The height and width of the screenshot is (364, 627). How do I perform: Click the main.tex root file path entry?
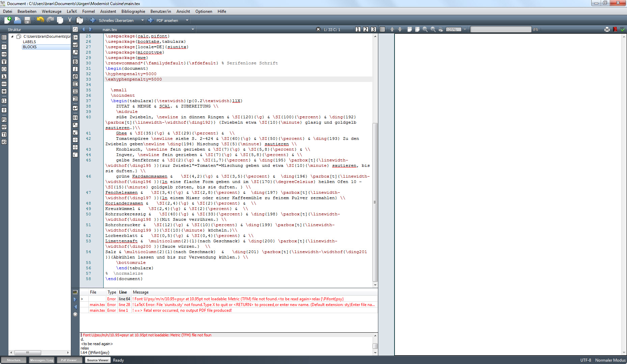pyautogui.click(x=47, y=36)
